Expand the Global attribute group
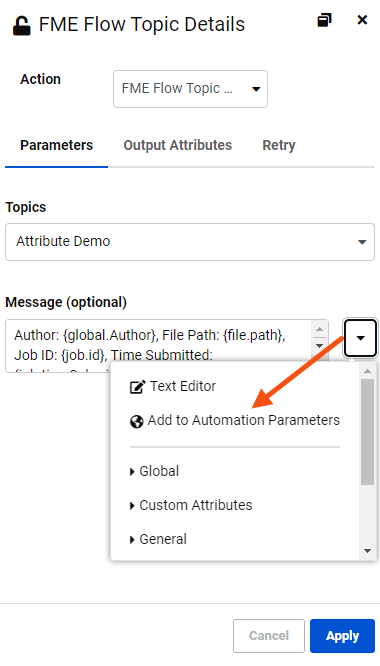This screenshot has height=666, width=380. click(154, 471)
